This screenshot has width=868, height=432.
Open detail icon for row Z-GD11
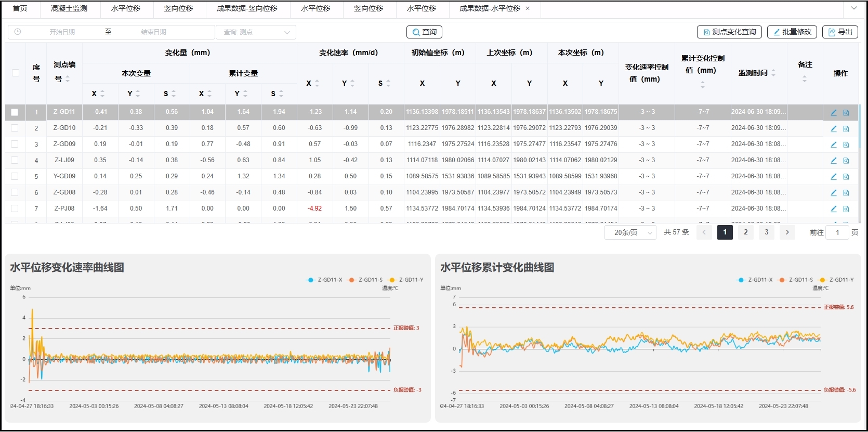846,112
